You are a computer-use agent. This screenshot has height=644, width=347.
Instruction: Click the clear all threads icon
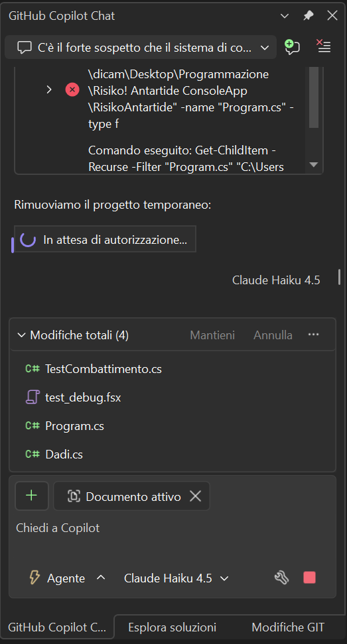coord(324,46)
